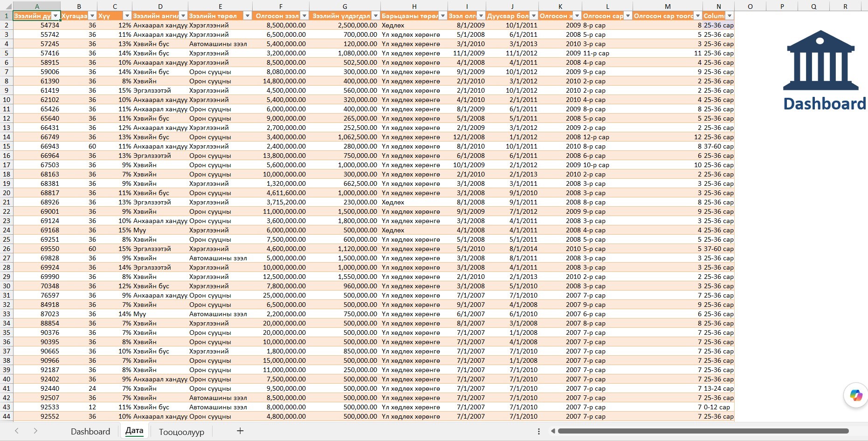Open the Дуусвар болох filter dropdown in column J

(534, 16)
